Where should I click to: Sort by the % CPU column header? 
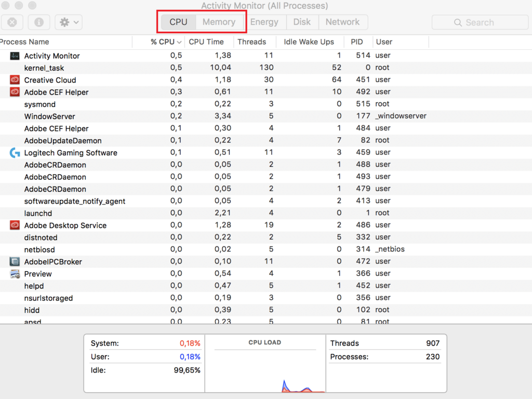(x=159, y=42)
